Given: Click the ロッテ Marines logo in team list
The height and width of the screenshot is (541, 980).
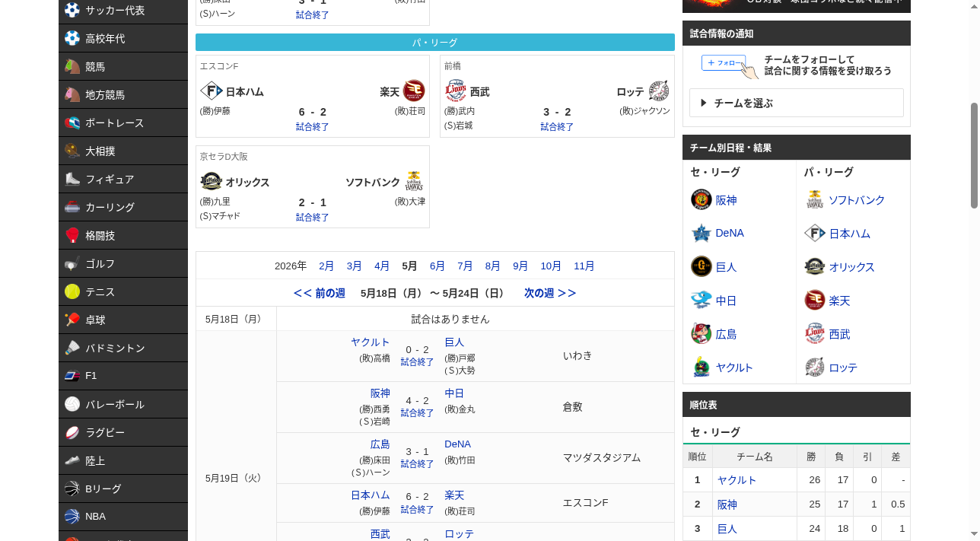Looking at the screenshot, I should (814, 367).
